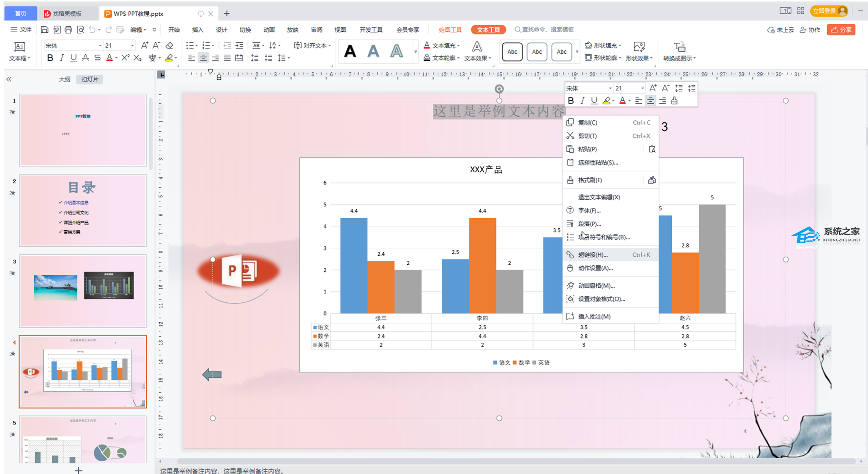Click the paste-as-text icon beside 粘贴(P)

coord(652,149)
